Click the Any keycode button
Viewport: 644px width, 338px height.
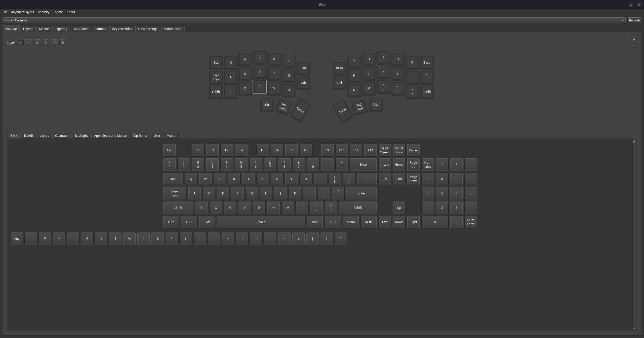[17, 239]
